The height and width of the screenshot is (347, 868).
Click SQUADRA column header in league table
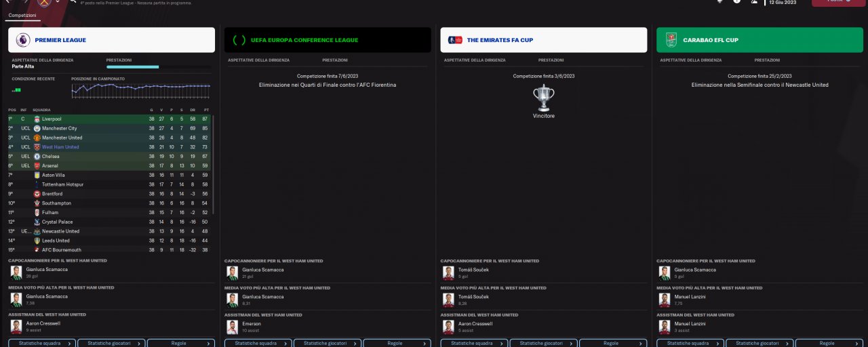pos(41,110)
